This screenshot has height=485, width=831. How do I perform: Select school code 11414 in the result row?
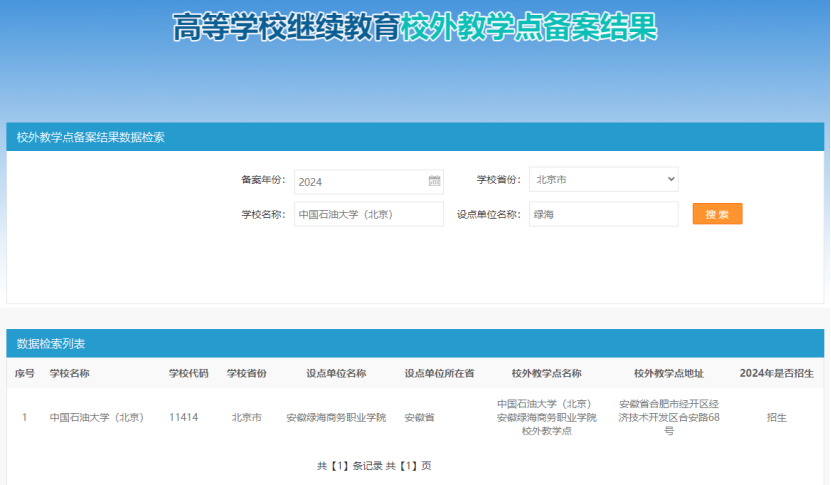[x=184, y=417]
